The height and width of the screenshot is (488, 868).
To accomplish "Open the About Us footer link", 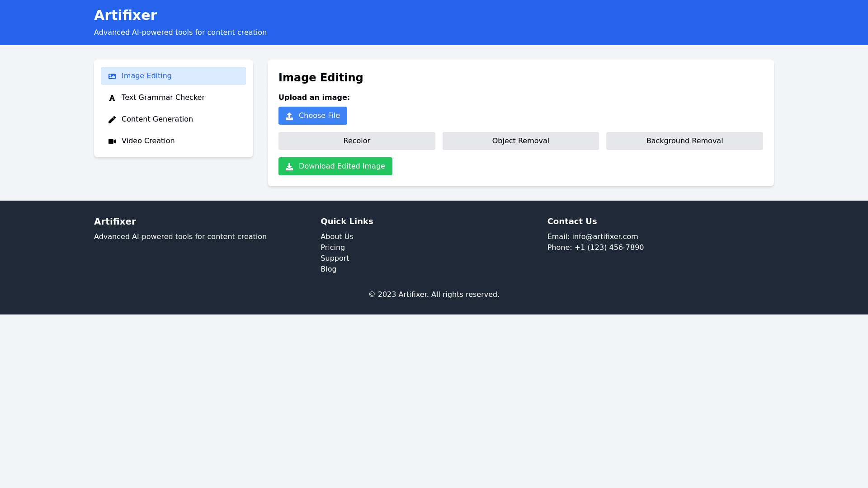I will click(337, 237).
